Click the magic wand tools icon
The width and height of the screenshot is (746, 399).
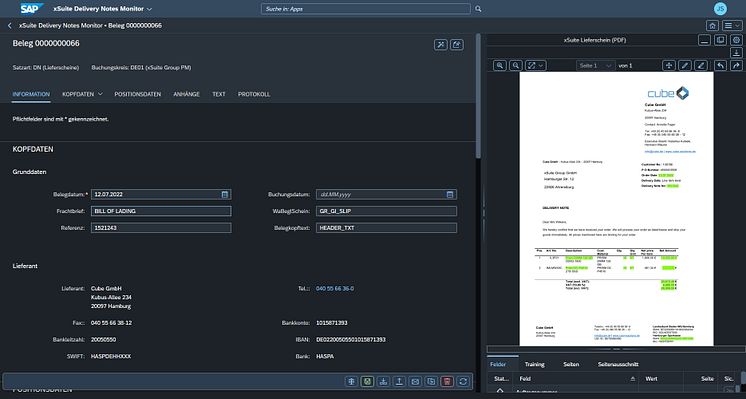(441, 45)
